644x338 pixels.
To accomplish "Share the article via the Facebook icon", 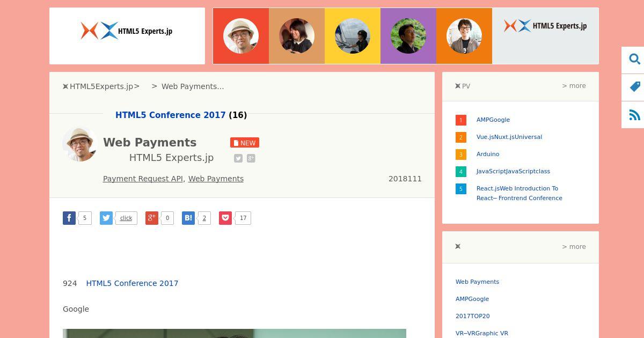I will (x=69, y=218).
